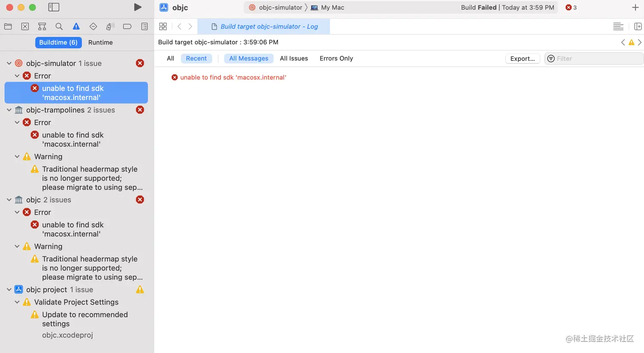This screenshot has width=644, height=353.
Task: Collapse the objc-simulator issue group
Action: (x=9, y=63)
